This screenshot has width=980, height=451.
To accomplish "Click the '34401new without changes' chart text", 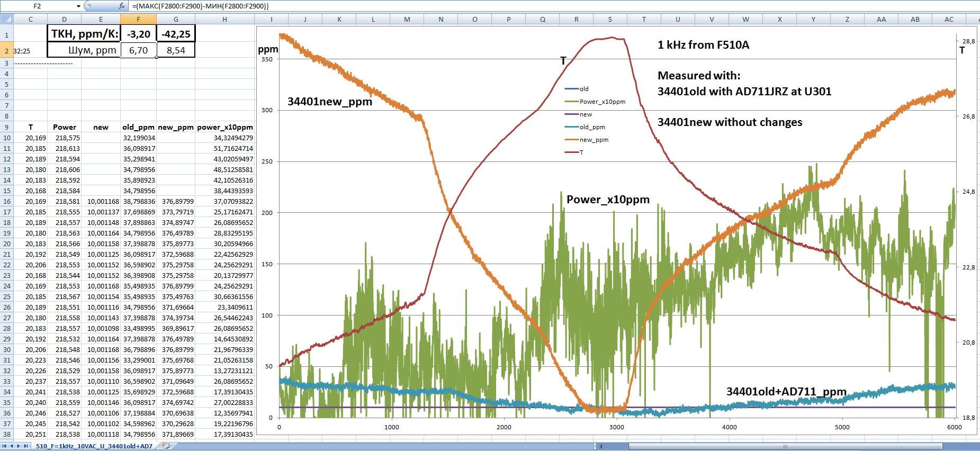I will pyautogui.click(x=730, y=122).
